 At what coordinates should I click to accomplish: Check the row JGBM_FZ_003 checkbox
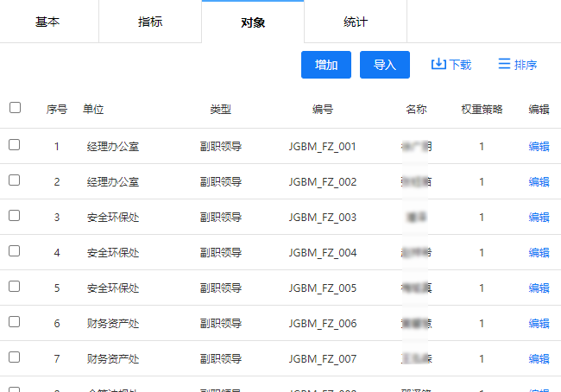click(x=15, y=216)
